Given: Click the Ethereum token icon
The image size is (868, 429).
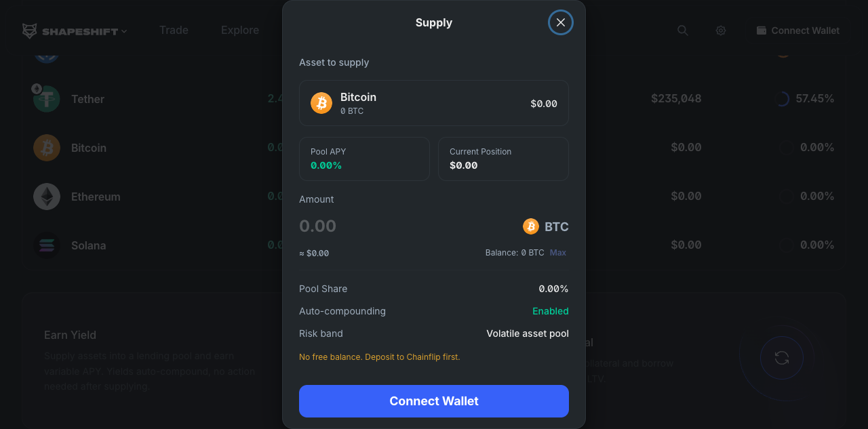Looking at the screenshot, I should coord(46,197).
